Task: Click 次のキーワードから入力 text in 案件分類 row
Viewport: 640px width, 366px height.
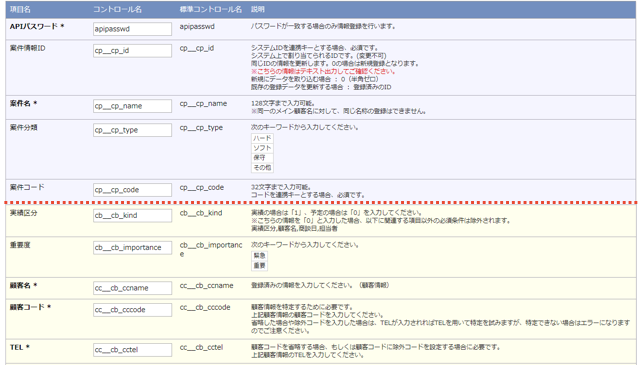Action: pos(305,128)
